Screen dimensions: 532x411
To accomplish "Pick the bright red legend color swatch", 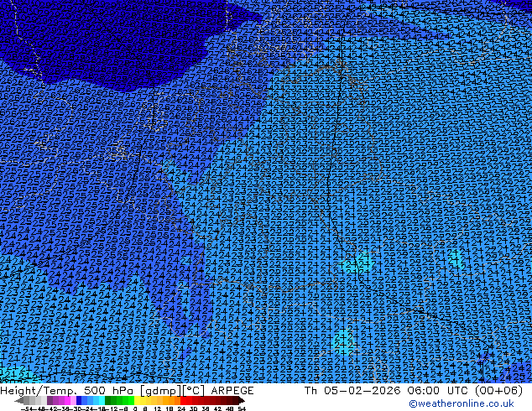I will pyautogui.click(x=183, y=400).
